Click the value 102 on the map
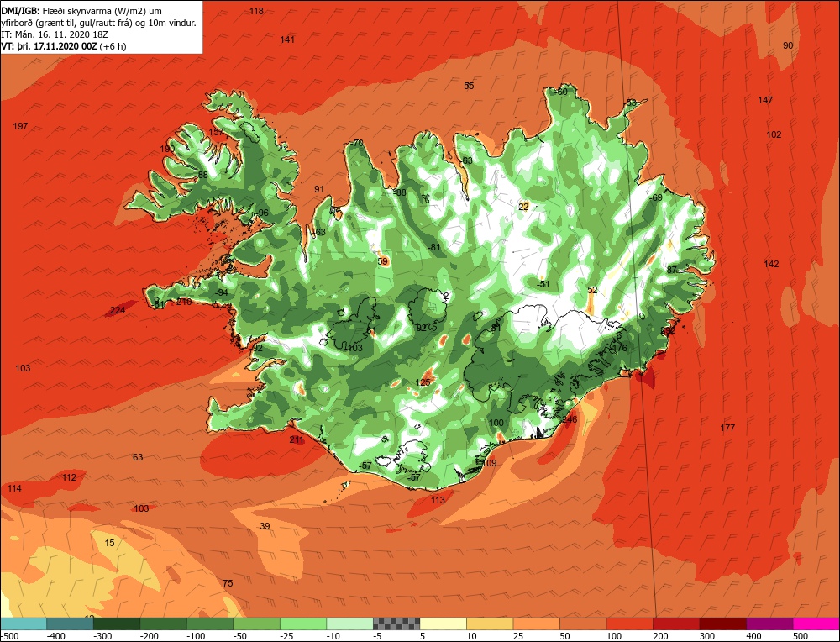The width and height of the screenshot is (840, 642). point(774,134)
